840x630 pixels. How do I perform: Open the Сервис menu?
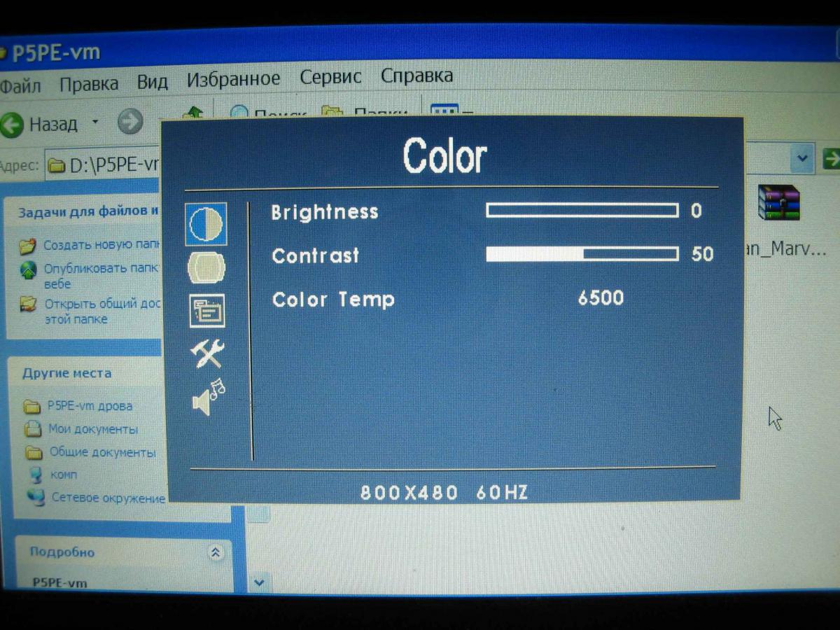tap(330, 77)
